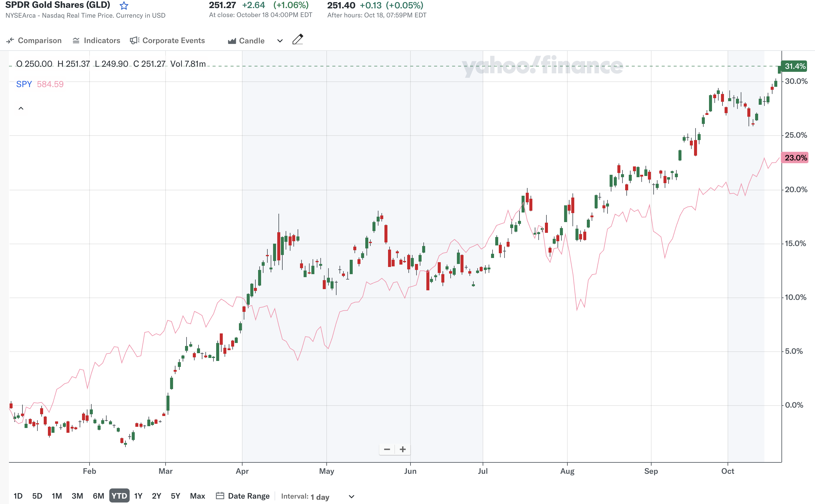Viewport: 815px width, 504px height.
Task: Click the SPY comparison label
Action: [24, 84]
